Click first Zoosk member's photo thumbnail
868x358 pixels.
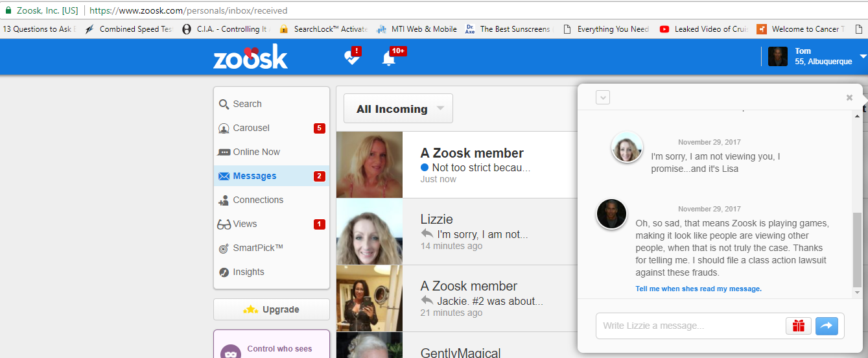pos(369,165)
